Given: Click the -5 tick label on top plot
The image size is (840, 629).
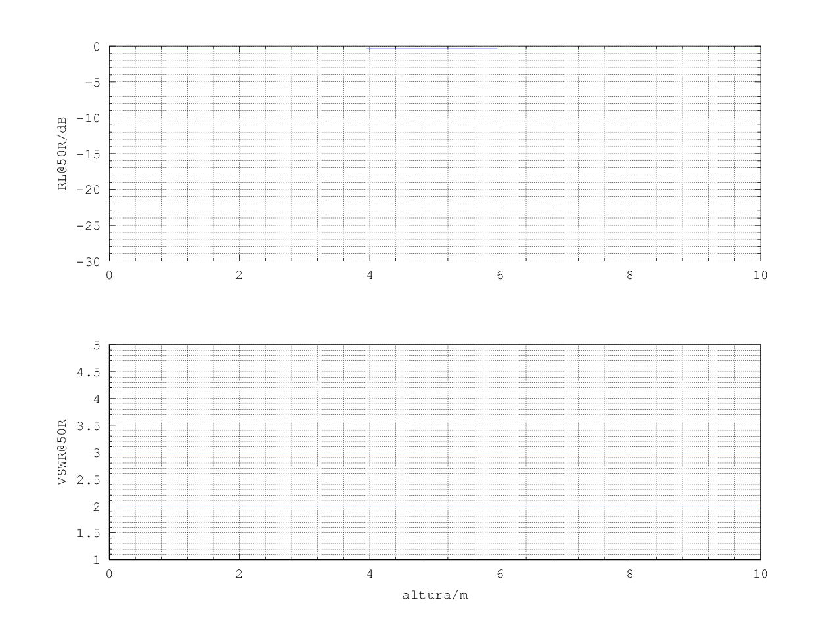Looking at the screenshot, I should 91,83.
